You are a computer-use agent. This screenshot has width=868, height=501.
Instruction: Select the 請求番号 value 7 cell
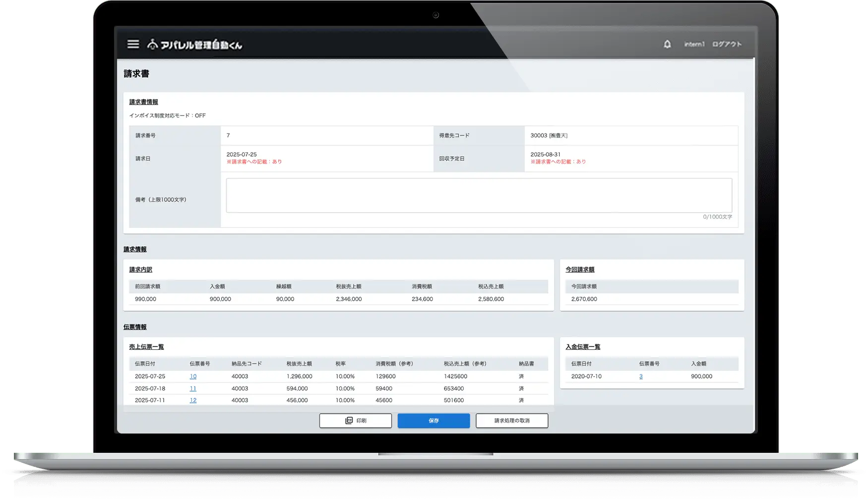click(228, 135)
